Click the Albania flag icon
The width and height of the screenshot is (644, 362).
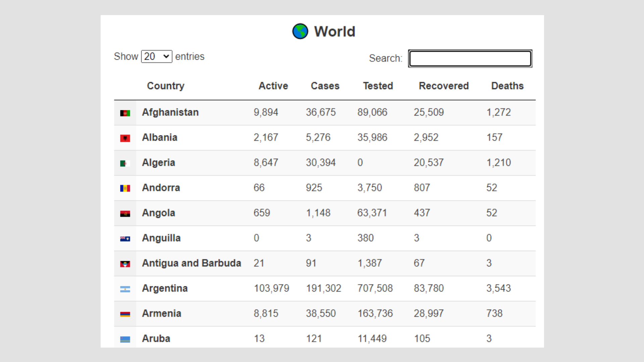pos(125,138)
